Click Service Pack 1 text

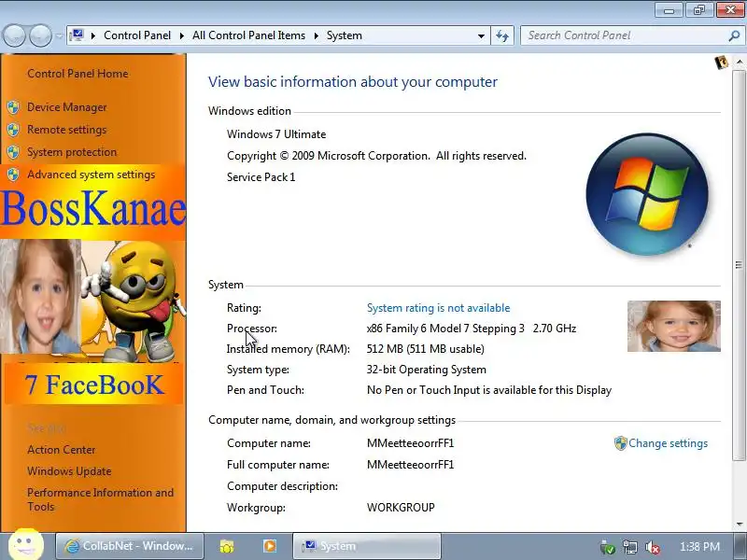(x=261, y=177)
